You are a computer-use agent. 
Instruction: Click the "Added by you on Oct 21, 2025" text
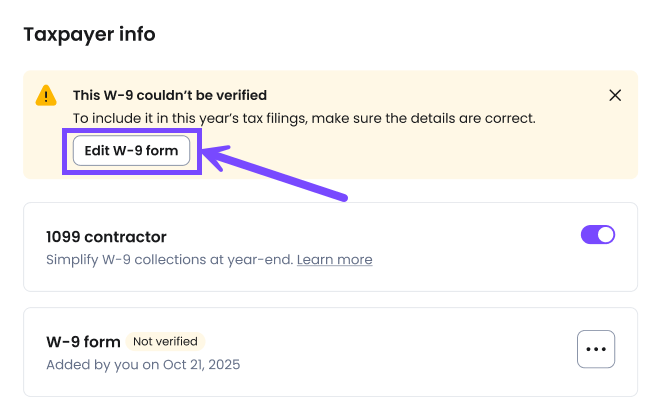(143, 364)
